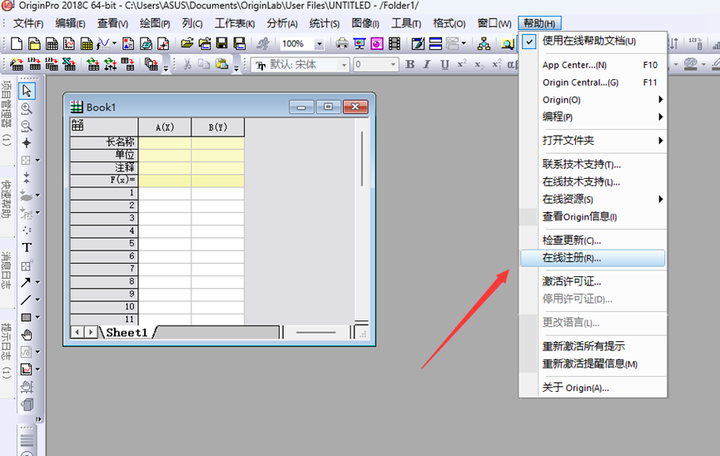This screenshot has height=456, width=720.
Task: Click column A(X) header in Book1
Action: tap(165, 127)
